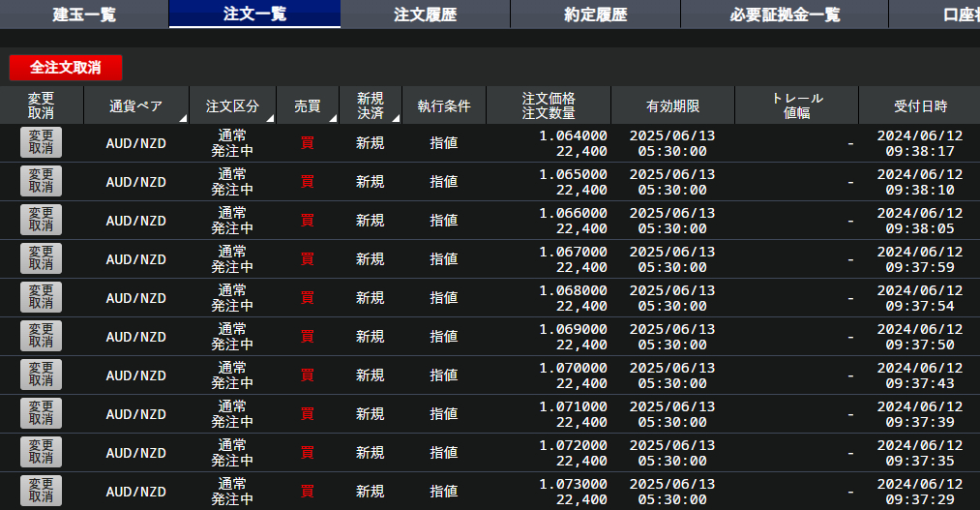This screenshot has width=980, height=510.
Task: Click the received time 09:38:10
Action: point(920,190)
